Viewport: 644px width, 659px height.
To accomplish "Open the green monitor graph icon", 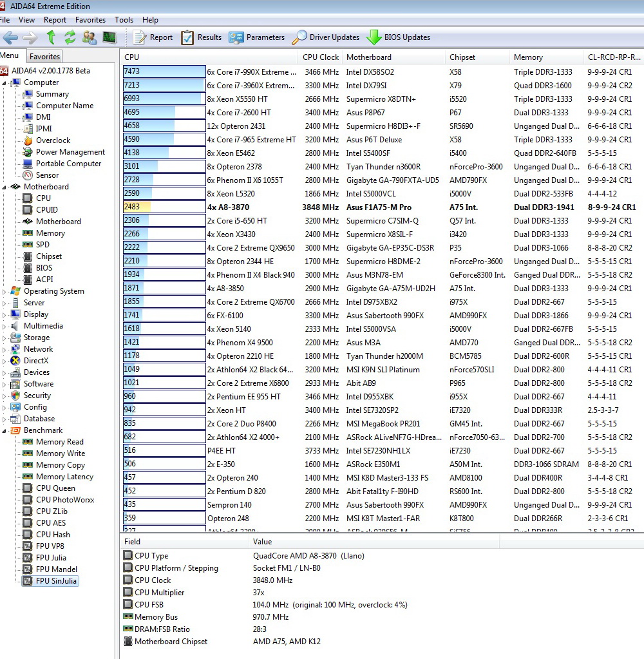I will (x=109, y=37).
